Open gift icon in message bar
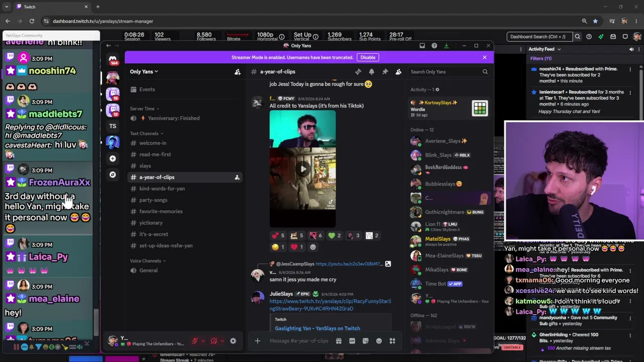The height and width of the screenshot is (362, 644). (339, 341)
